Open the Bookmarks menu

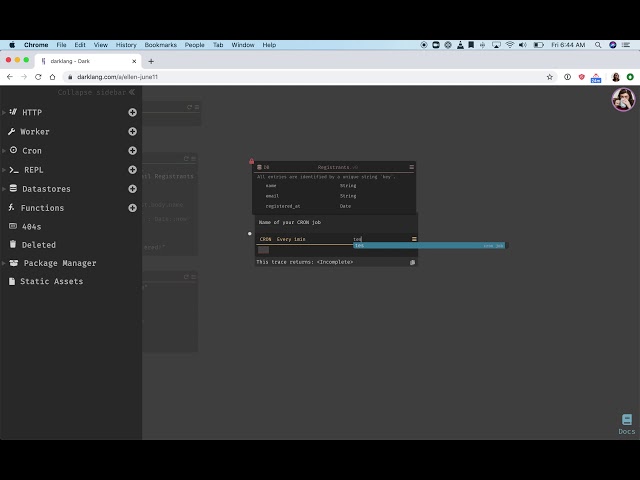[160, 45]
